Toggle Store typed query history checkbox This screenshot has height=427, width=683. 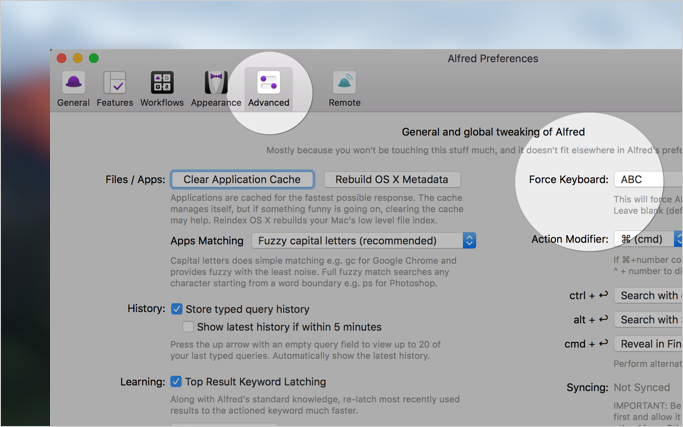pos(176,309)
